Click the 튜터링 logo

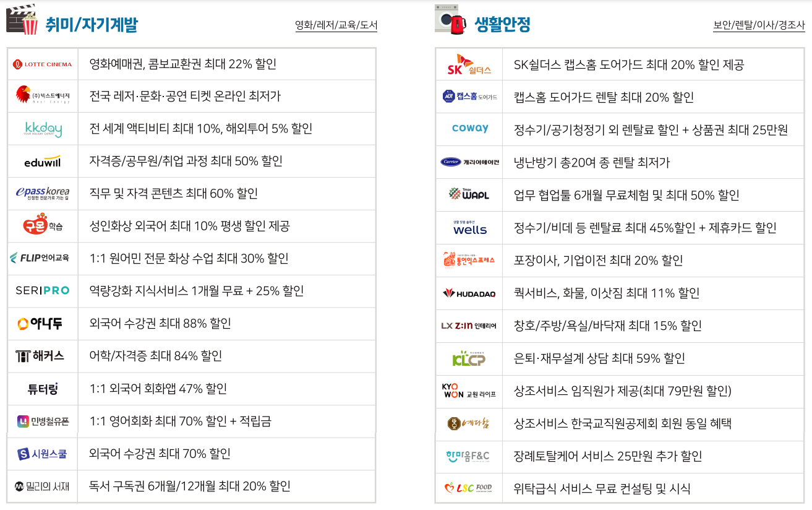(43, 389)
